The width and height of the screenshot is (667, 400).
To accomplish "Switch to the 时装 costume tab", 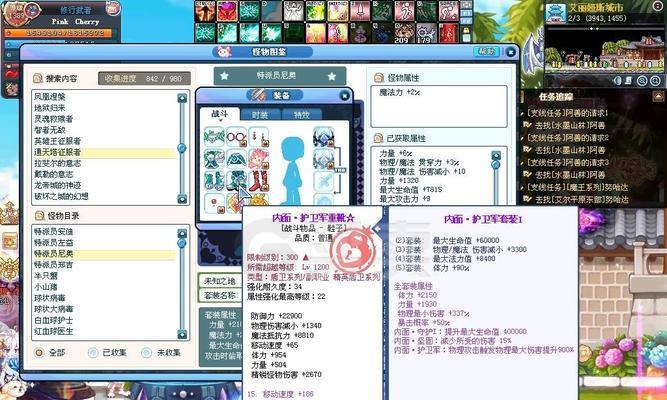I will [x=260, y=114].
